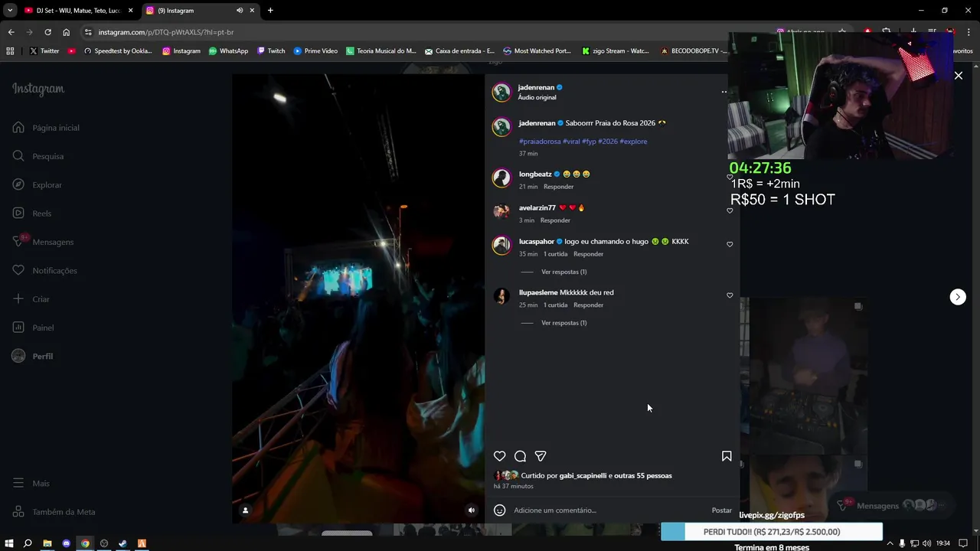Open Discord from the taskbar
This screenshot has height=551, width=980.
point(66,543)
